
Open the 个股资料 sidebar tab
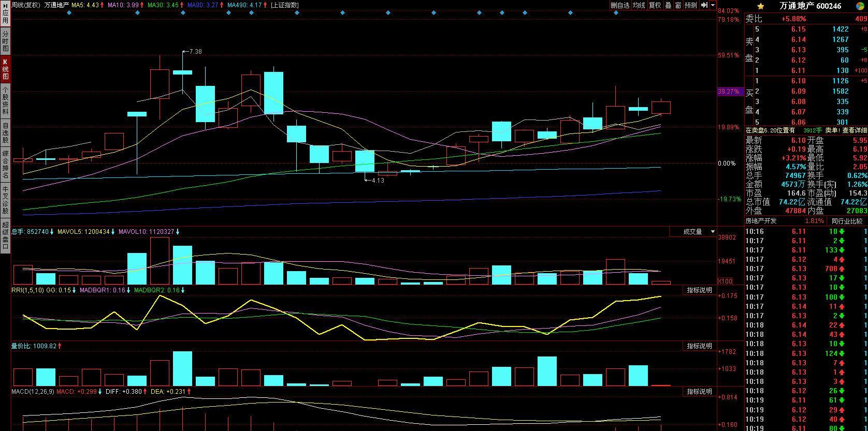(5, 101)
